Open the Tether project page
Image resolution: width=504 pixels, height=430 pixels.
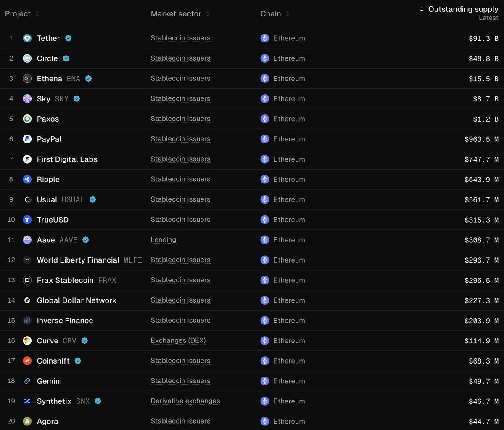48,38
